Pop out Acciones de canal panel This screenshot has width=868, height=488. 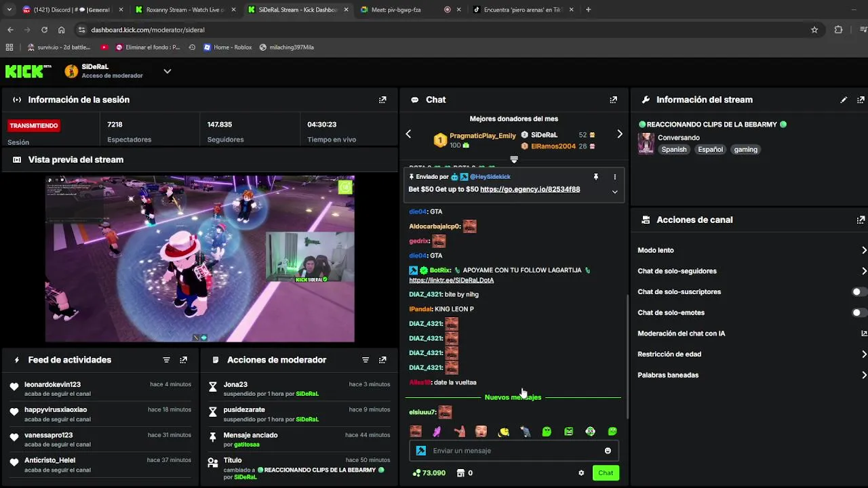861,220
